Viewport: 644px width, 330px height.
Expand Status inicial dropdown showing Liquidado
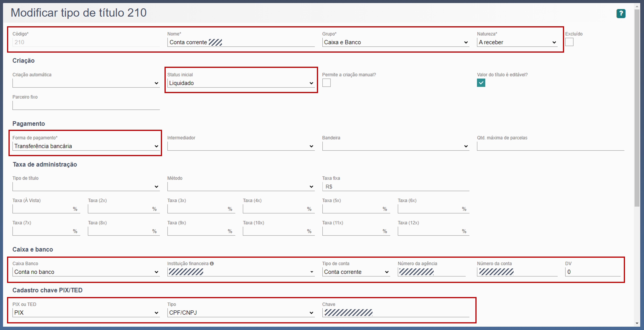[241, 83]
